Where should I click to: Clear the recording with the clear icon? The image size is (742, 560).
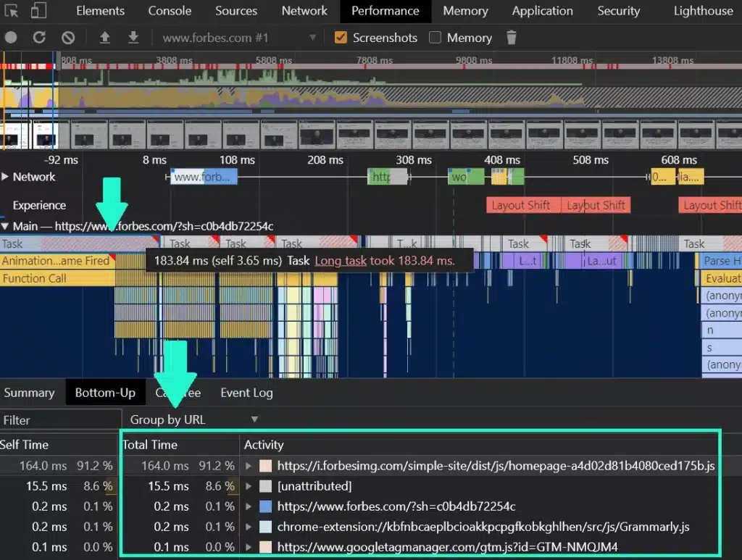point(68,38)
